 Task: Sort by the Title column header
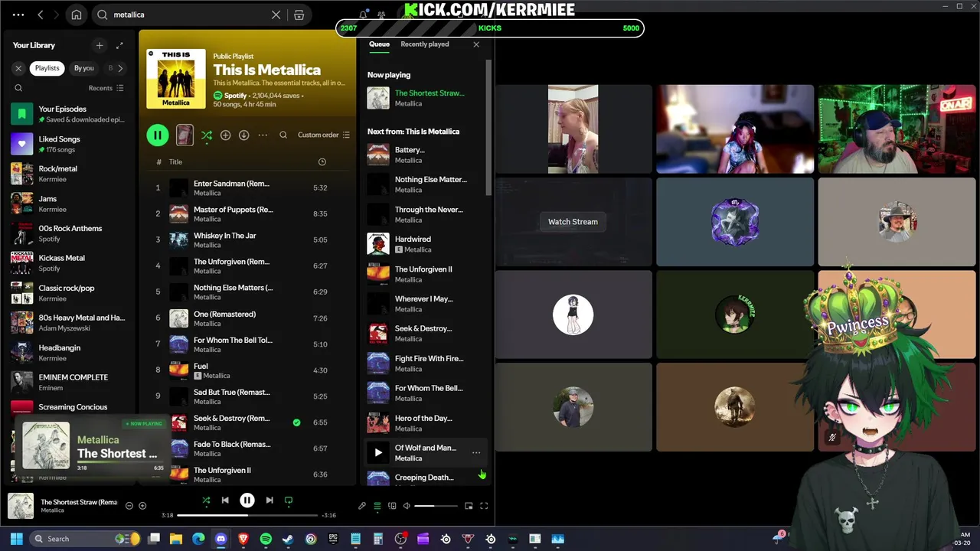coord(175,162)
